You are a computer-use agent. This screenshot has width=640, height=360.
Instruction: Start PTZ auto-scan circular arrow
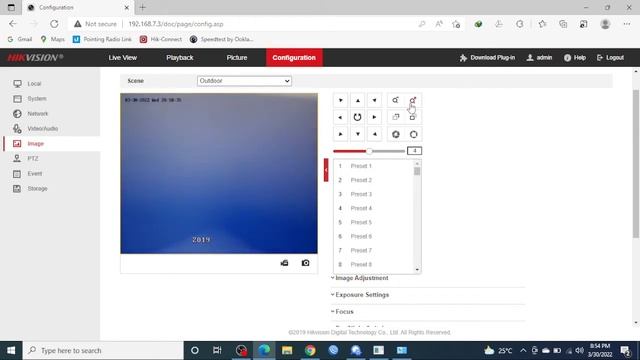(x=358, y=118)
